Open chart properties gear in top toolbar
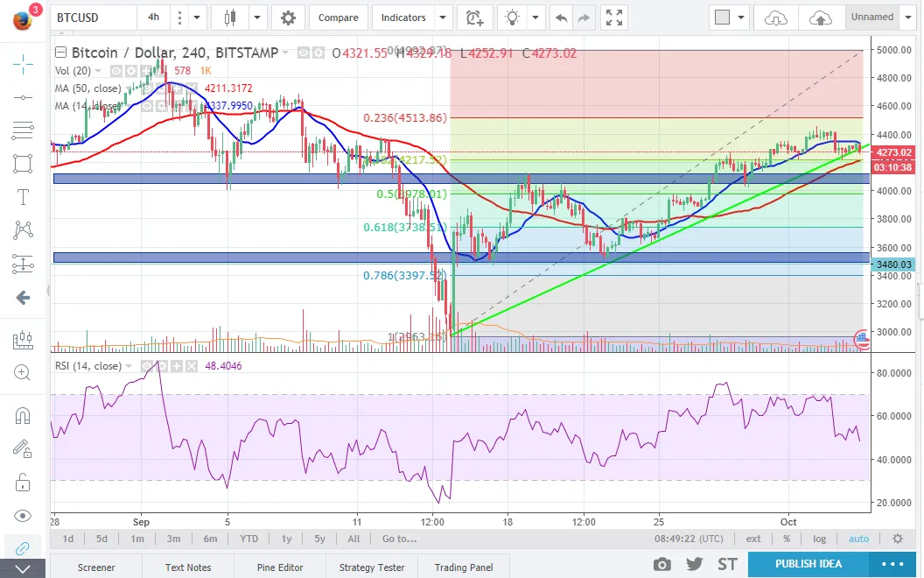The height and width of the screenshot is (578, 924). pyautogui.click(x=288, y=18)
